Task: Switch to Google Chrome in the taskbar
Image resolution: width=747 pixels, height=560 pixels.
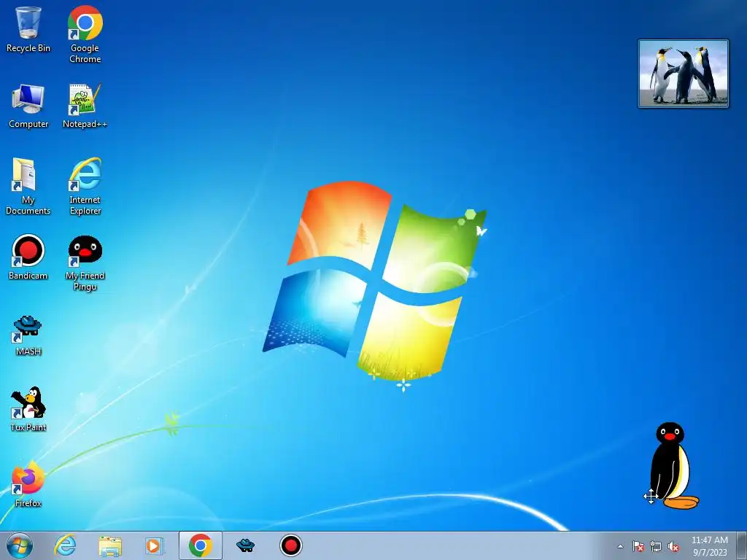Action: pos(201,545)
